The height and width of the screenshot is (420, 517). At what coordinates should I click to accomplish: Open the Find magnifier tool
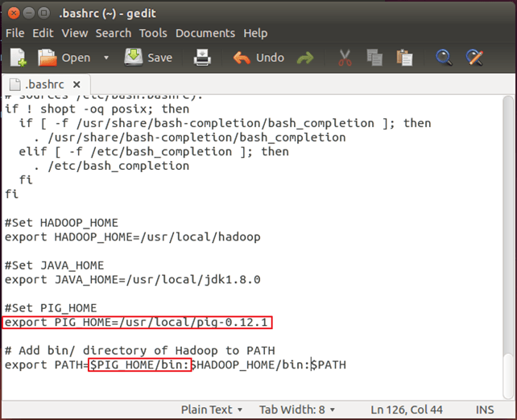coord(444,58)
